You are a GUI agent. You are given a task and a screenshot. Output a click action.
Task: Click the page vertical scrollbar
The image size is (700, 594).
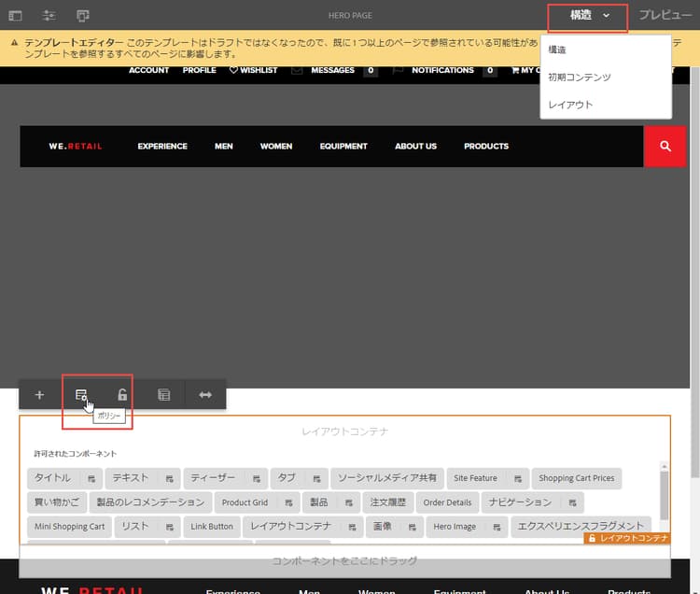[694, 273]
